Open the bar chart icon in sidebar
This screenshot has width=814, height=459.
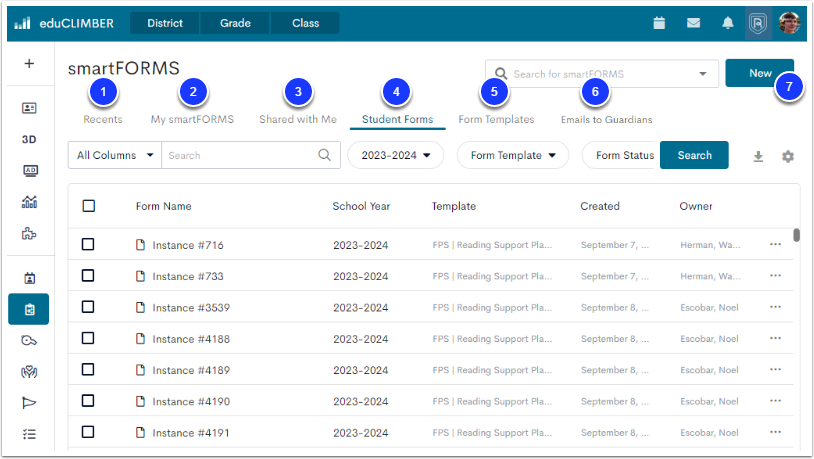click(x=29, y=202)
